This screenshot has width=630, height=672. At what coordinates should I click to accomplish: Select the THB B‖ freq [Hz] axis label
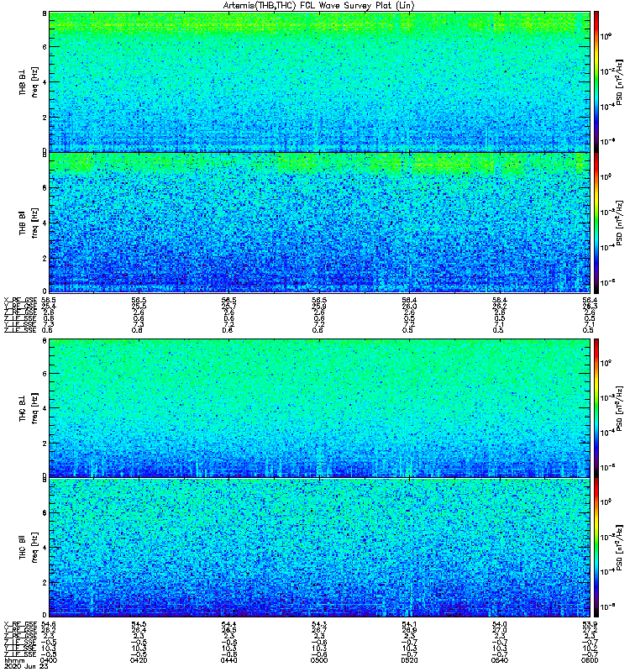coord(29,223)
